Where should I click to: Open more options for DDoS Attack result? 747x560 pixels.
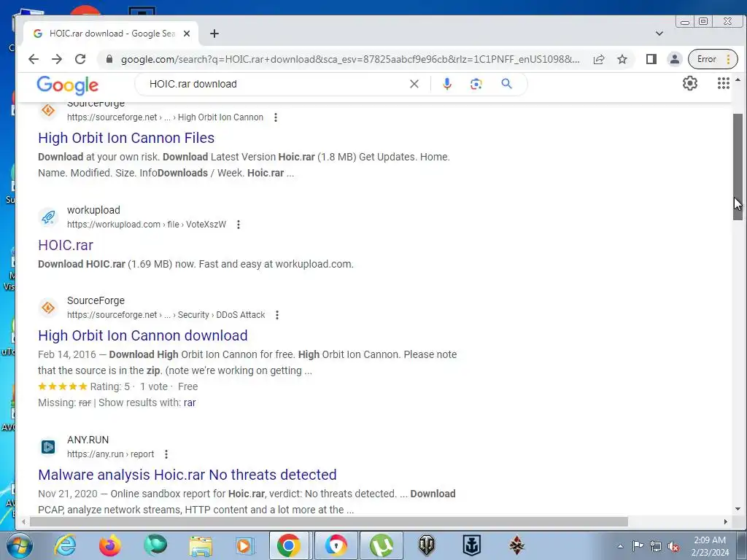pos(276,315)
